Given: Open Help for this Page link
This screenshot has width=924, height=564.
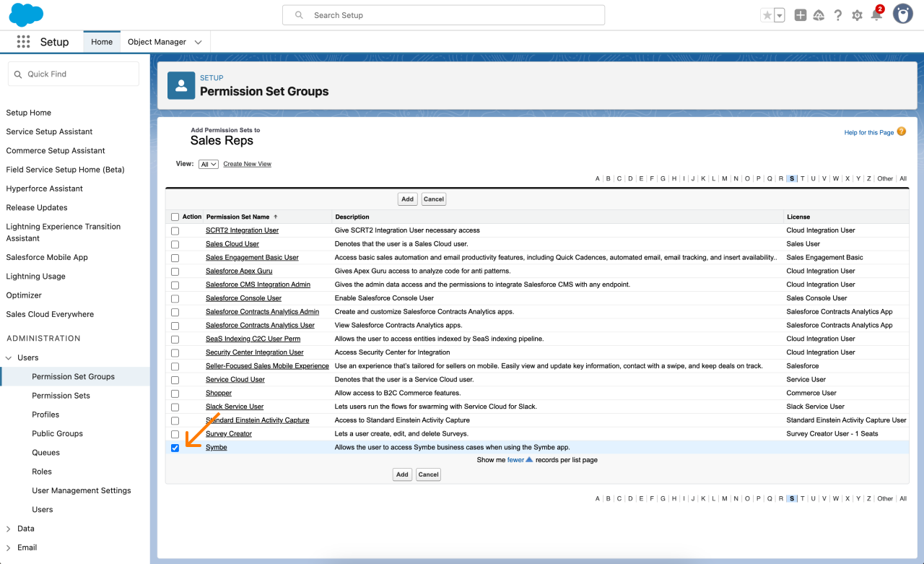Looking at the screenshot, I should tap(869, 133).
